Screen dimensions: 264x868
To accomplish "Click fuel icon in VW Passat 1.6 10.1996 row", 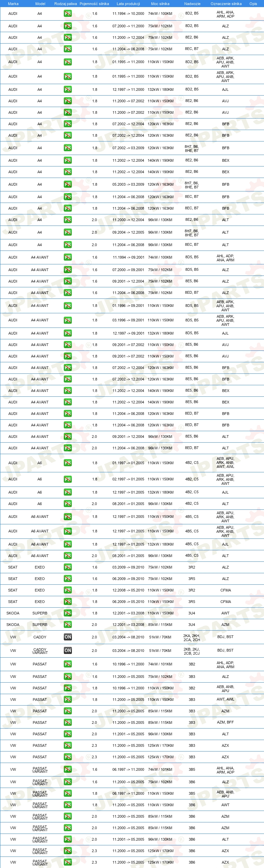I will (68, 664).
